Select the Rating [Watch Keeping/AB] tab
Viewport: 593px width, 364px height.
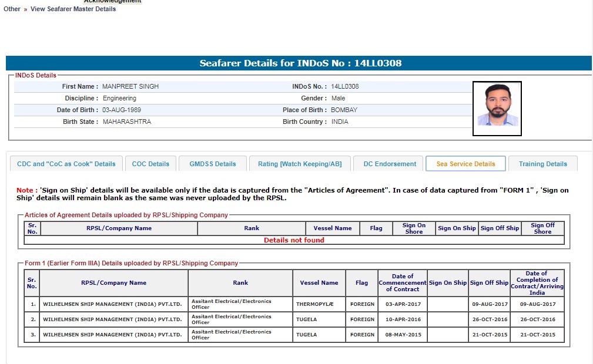click(x=300, y=164)
